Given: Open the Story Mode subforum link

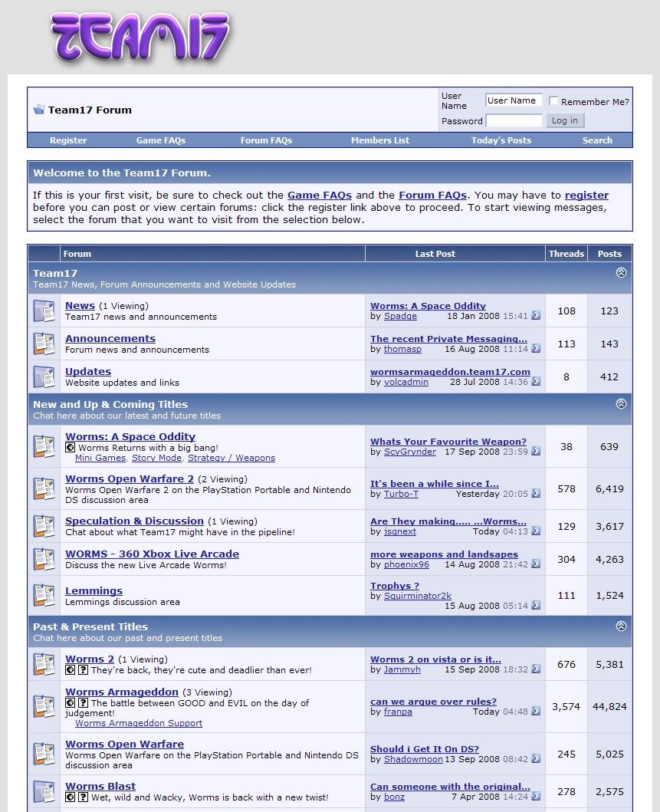Looking at the screenshot, I should point(157,458).
